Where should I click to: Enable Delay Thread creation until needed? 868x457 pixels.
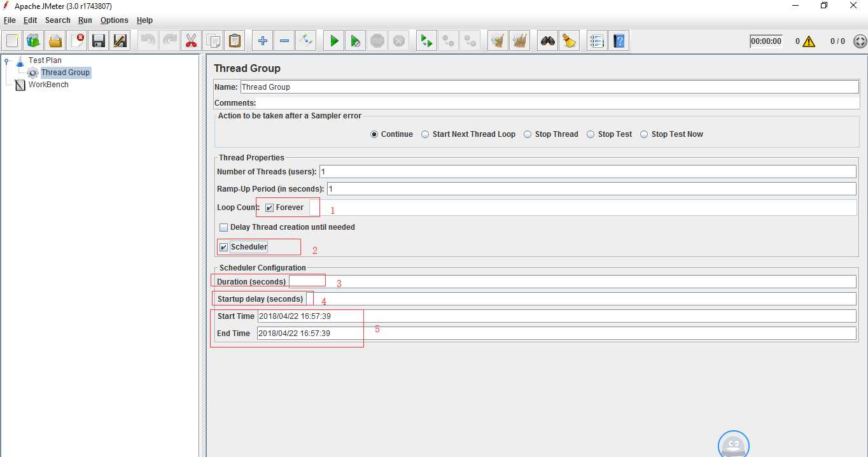(x=224, y=227)
